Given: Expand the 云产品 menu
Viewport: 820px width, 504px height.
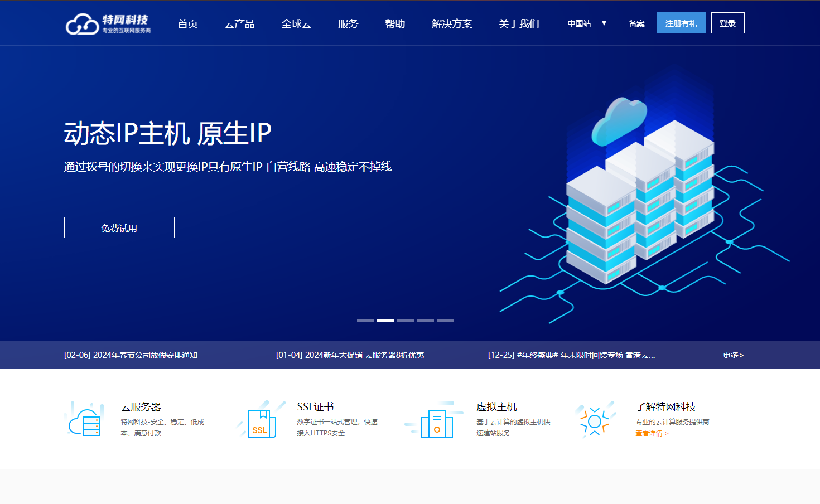Looking at the screenshot, I should click(x=240, y=23).
